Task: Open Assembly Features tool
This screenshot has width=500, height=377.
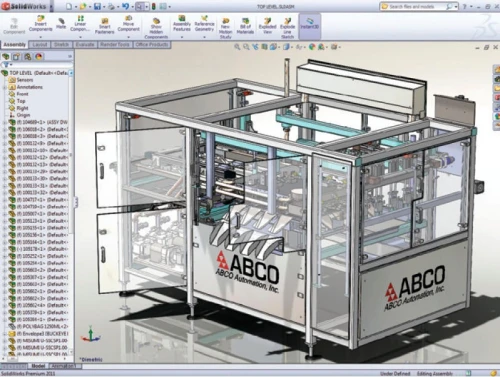Action: click(182, 23)
